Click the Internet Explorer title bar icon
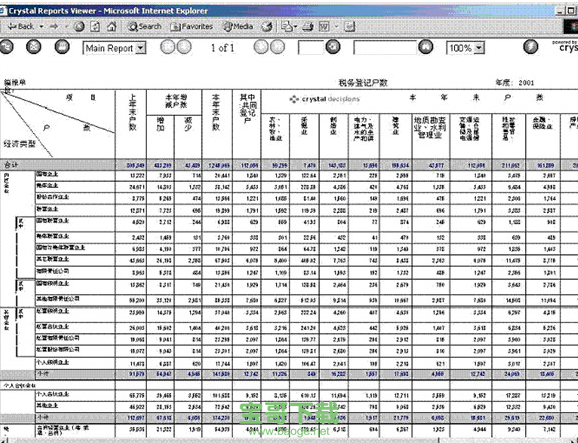Image resolution: width=578 pixels, height=443 pixels. pos(3,11)
